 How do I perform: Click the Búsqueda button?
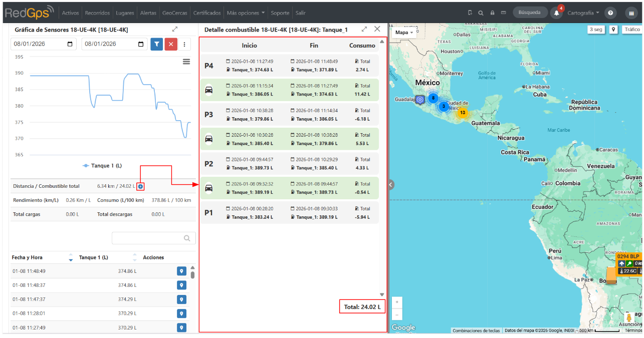click(530, 13)
